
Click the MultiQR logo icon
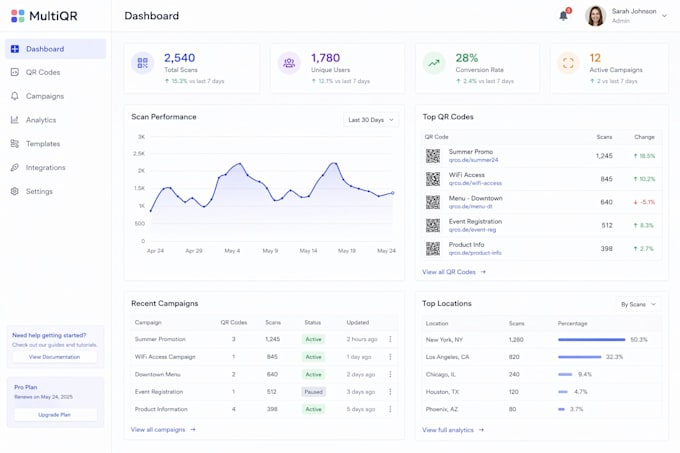tap(17, 16)
